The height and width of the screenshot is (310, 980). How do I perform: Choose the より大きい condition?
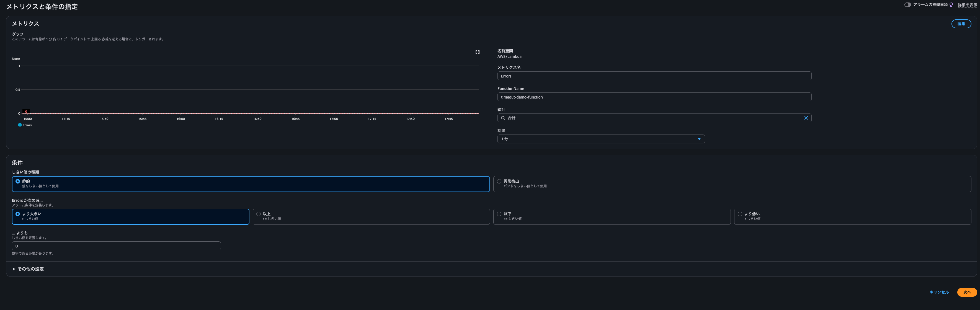pos(18,214)
